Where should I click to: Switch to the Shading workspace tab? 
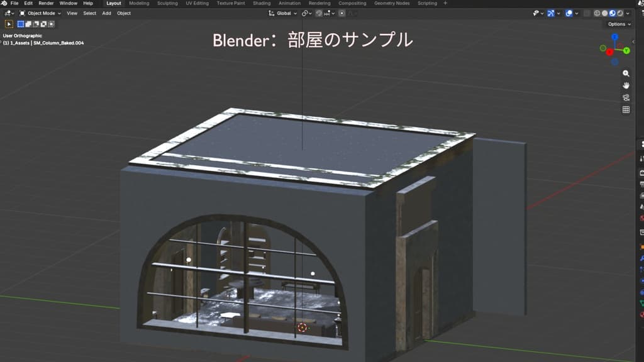(262, 3)
